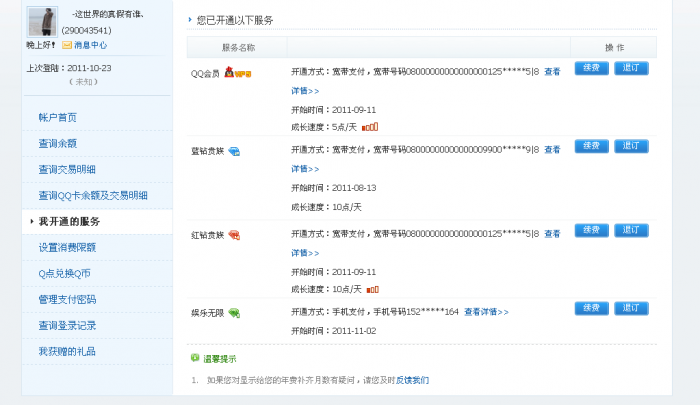Viewport: 700px width, 405px height.
Task: Click 详情>> link under 红钻贵族
Action: pos(305,253)
